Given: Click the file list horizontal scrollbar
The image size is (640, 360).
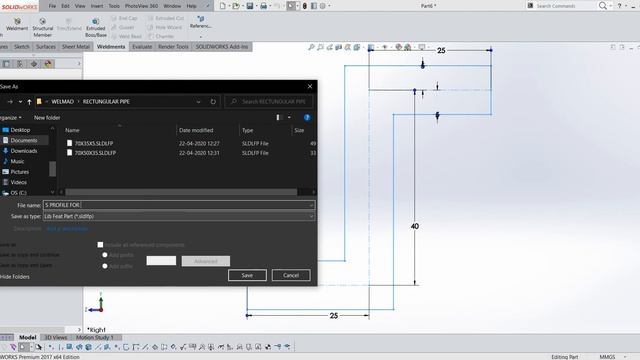Looking at the screenshot, I should [x=181, y=192].
